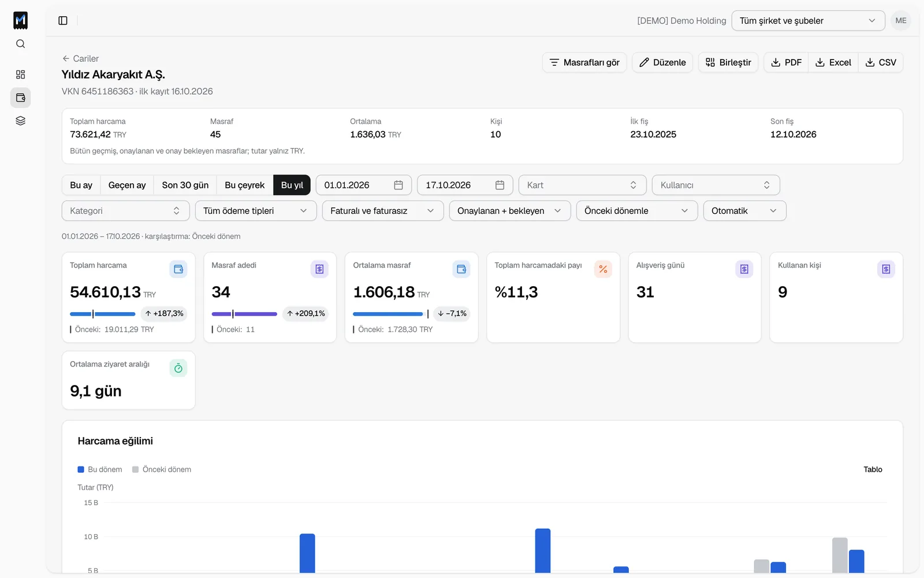Click the app logo in the sidebar
Screen dimensions: 924x578
[x=20, y=20]
